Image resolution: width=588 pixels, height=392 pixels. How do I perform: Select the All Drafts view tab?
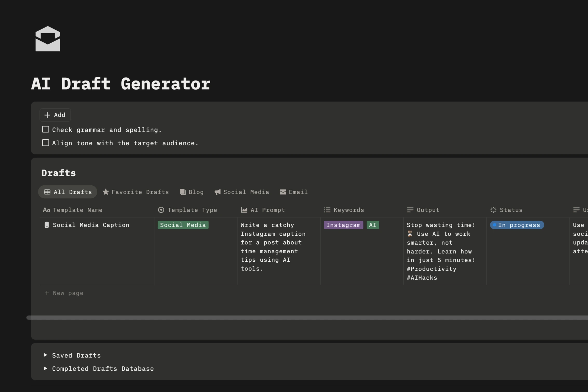tap(67, 192)
